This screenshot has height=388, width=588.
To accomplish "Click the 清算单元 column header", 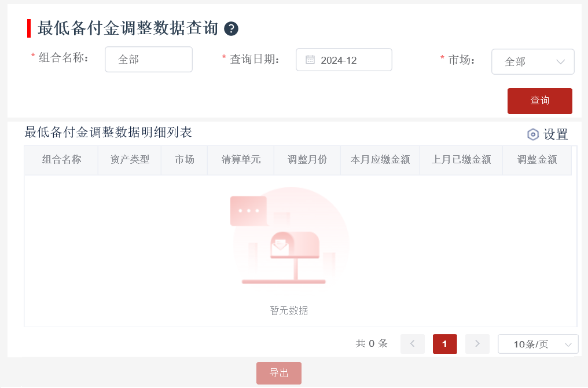I will click(241, 160).
